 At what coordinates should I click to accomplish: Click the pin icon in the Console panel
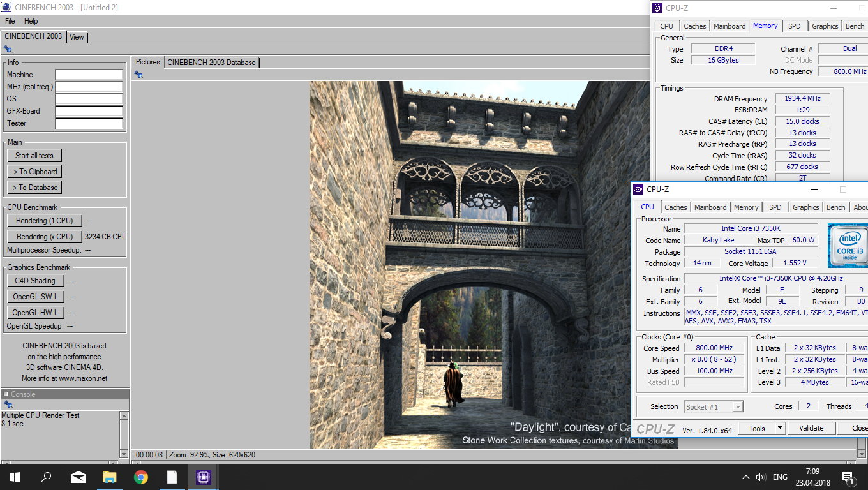click(7, 405)
